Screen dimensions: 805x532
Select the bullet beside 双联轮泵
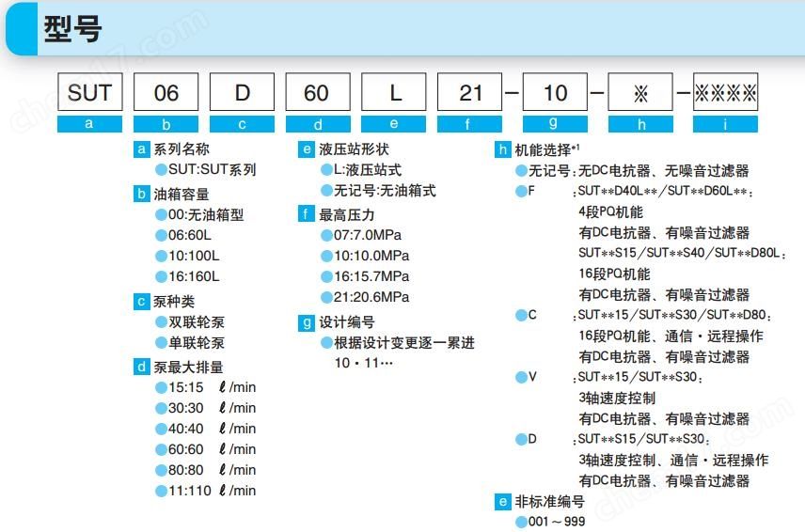[161, 322]
